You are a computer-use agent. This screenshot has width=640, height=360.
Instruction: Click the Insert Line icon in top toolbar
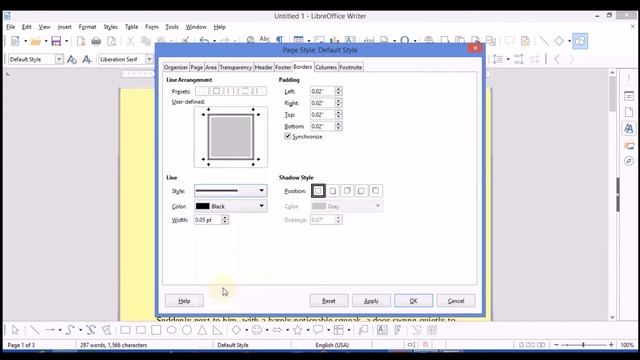point(543,41)
